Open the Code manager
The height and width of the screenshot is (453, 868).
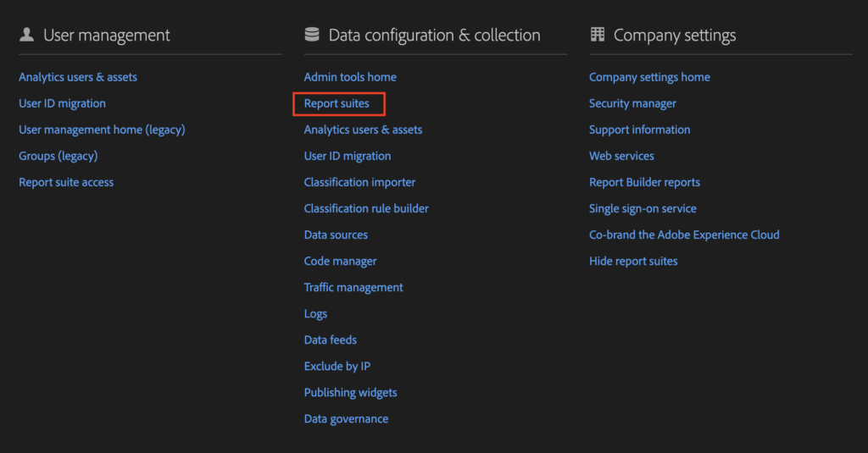340,261
